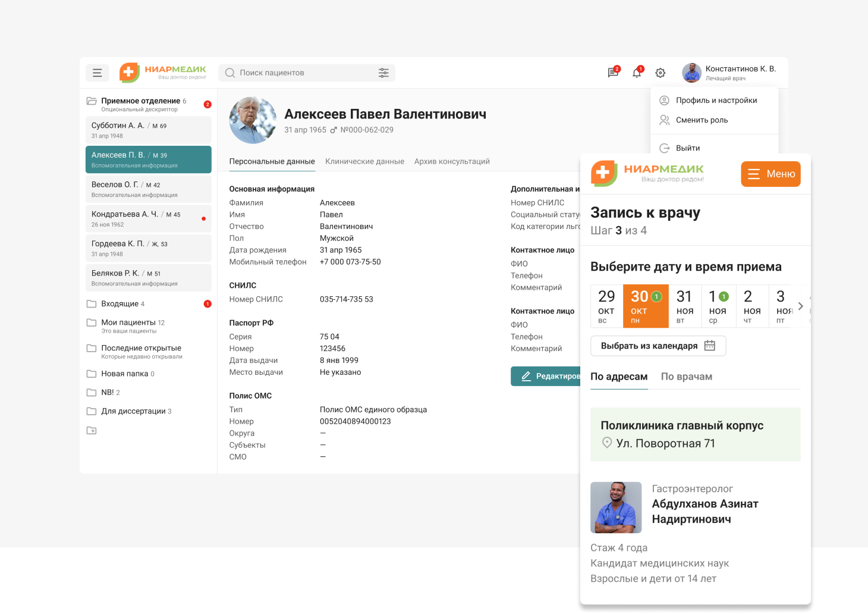Screen dimensions: 868x614
Task: Switch to Клинические данные tab
Action: tap(364, 161)
